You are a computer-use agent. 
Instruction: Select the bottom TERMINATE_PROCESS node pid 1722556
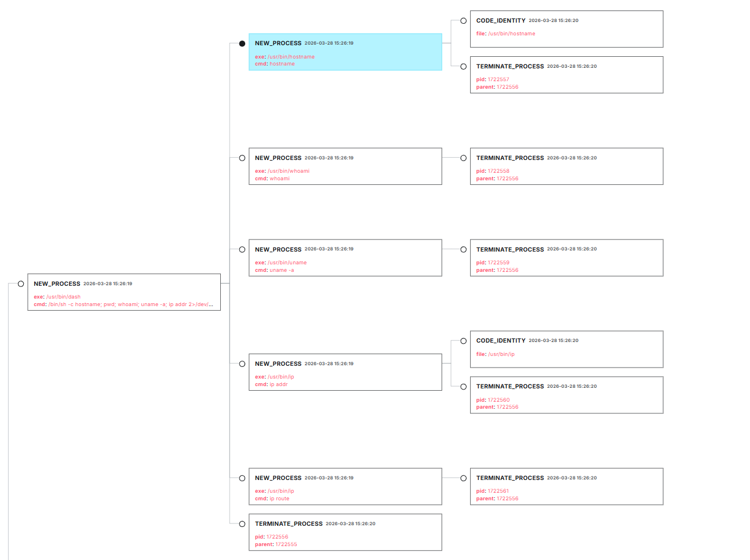345,532
